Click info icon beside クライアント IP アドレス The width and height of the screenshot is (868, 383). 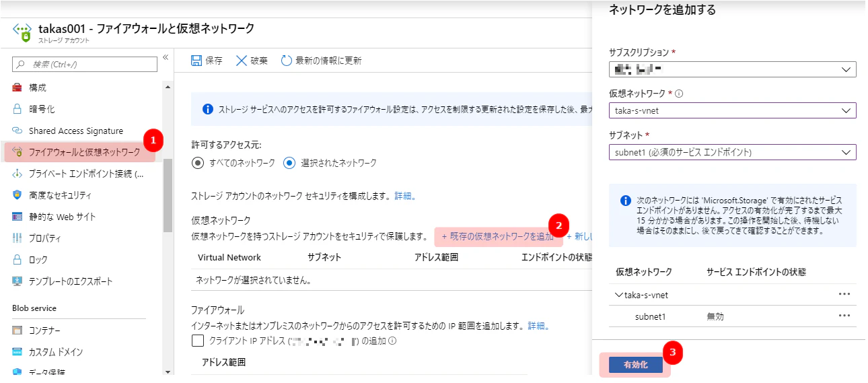392,341
